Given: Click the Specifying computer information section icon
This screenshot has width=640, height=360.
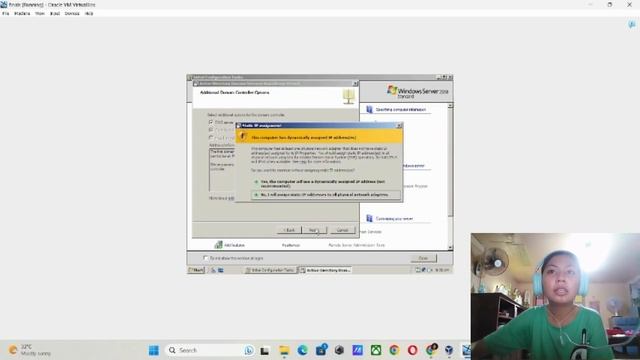Looking at the screenshot, I should [x=369, y=109].
